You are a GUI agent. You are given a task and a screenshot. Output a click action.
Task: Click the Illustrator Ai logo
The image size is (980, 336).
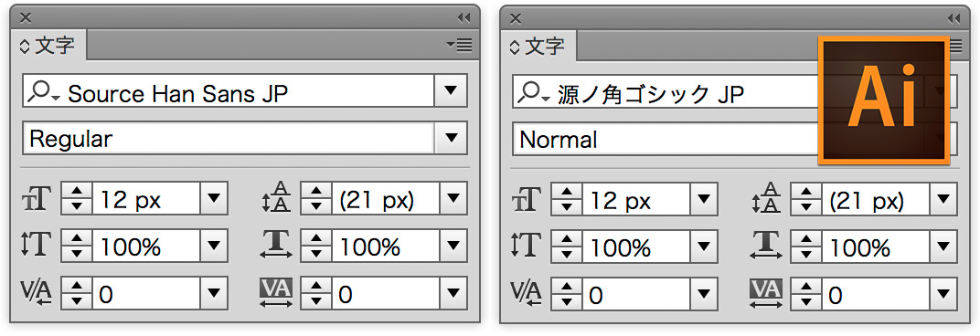pyautogui.click(x=884, y=101)
